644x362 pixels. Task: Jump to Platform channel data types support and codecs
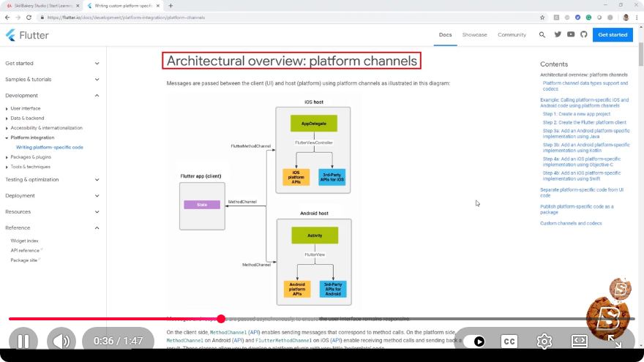click(x=585, y=86)
